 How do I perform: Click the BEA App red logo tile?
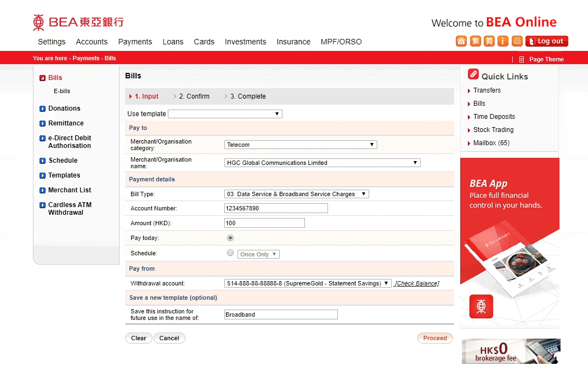pyautogui.click(x=481, y=306)
